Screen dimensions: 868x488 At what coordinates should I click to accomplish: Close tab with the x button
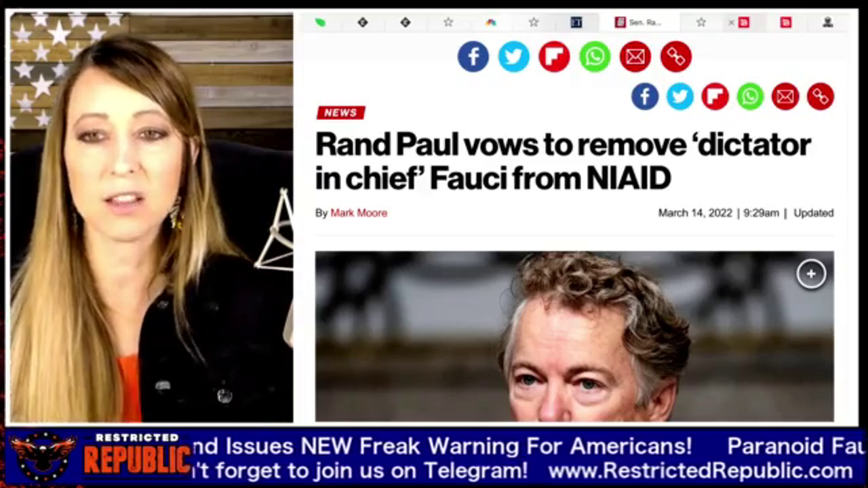[x=731, y=22]
